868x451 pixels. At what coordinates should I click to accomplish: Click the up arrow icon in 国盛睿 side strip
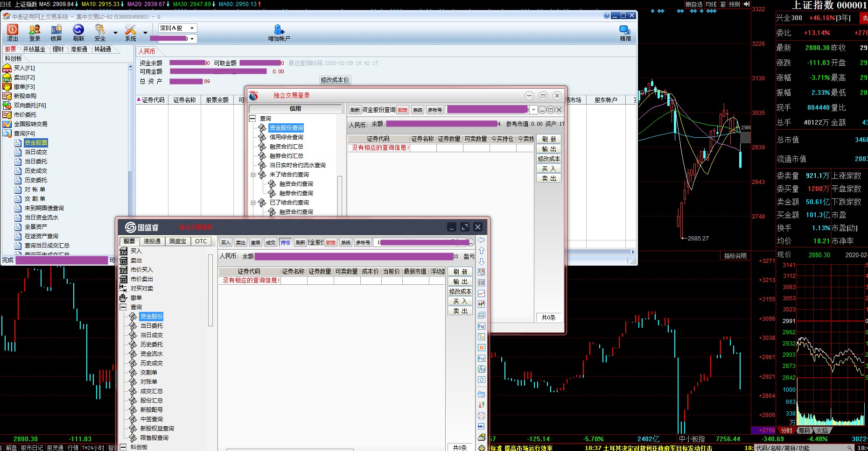[482, 251]
